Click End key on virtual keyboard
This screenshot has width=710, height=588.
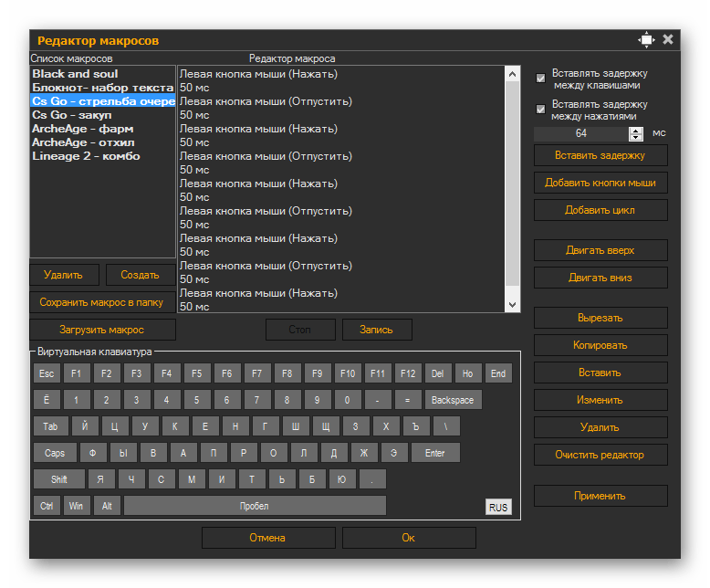pos(498,373)
